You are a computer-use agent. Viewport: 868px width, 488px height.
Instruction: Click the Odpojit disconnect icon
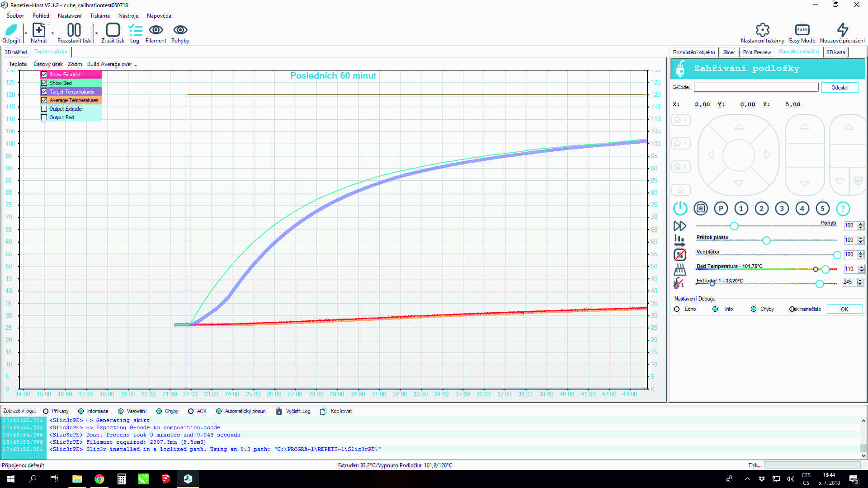pos(11,30)
